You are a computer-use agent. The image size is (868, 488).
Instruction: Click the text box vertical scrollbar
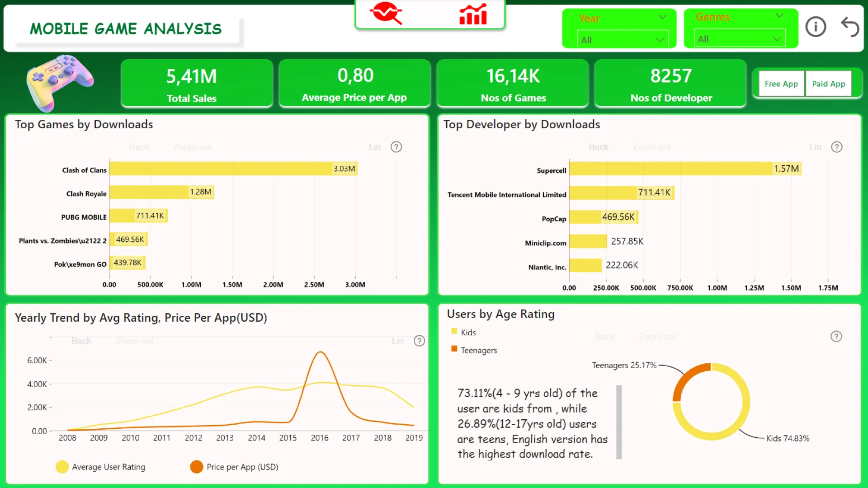(x=619, y=422)
